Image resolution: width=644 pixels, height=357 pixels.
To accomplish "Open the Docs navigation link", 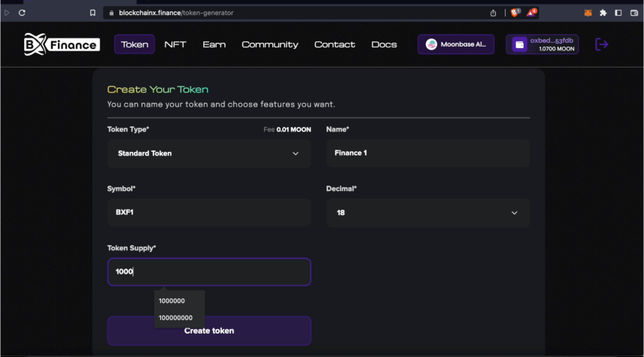I will pos(384,44).
